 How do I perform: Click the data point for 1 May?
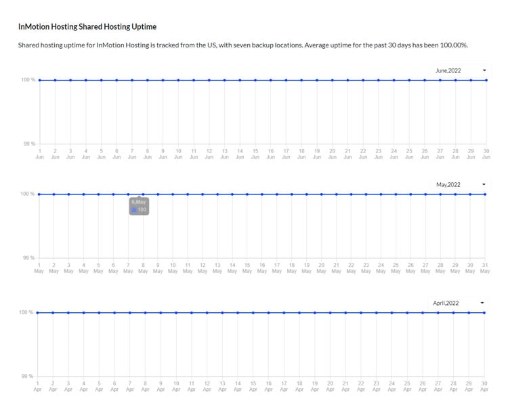tap(39, 194)
